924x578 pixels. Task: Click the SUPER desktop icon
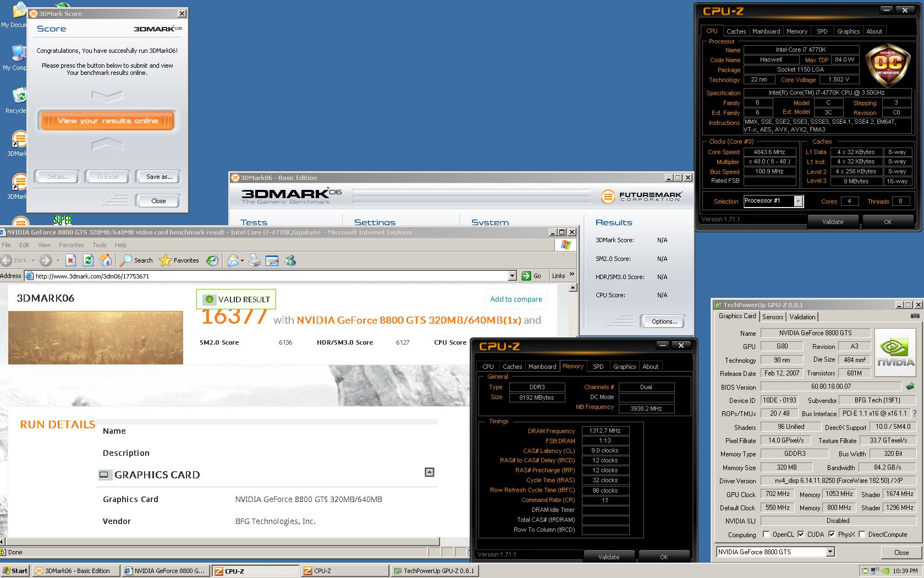[x=63, y=220]
